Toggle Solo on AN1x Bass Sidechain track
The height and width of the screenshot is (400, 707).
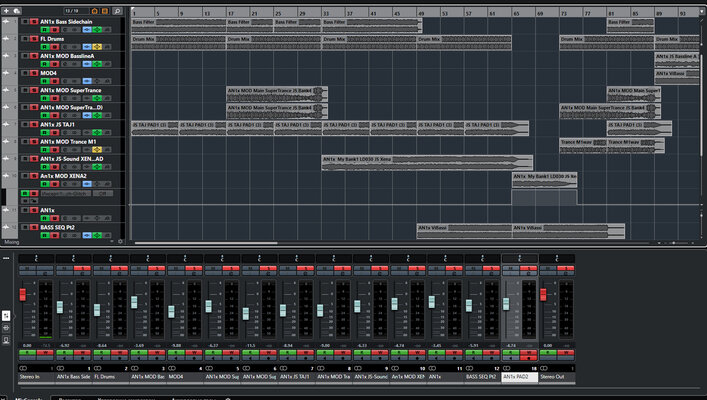tap(34, 22)
